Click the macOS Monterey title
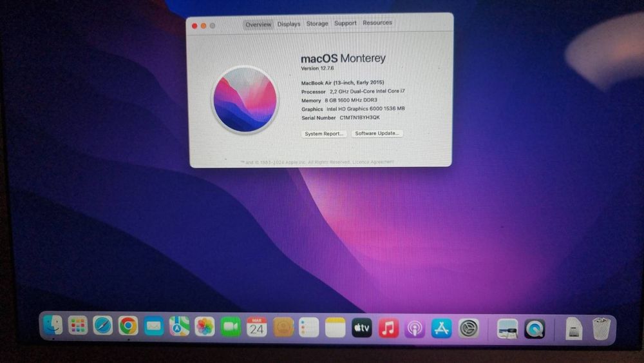This screenshot has height=363, width=644. [343, 59]
